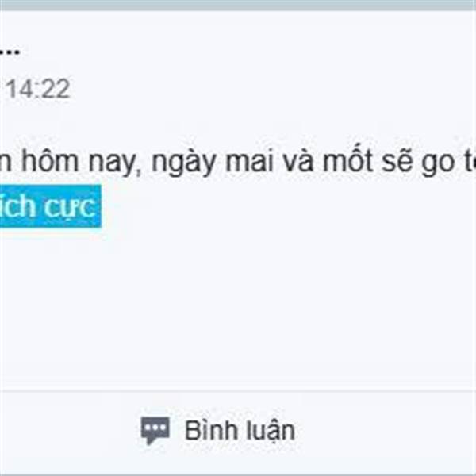This screenshot has width=476, height=476.
Task: Click the word "hôm" in the post
Action: click(x=50, y=161)
